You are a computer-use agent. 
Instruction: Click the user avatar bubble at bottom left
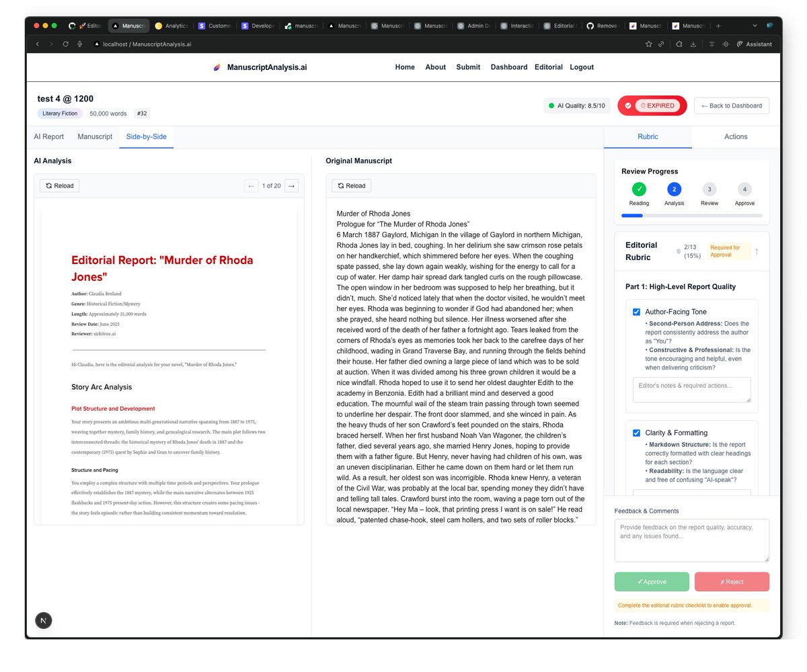pyautogui.click(x=43, y=620)
